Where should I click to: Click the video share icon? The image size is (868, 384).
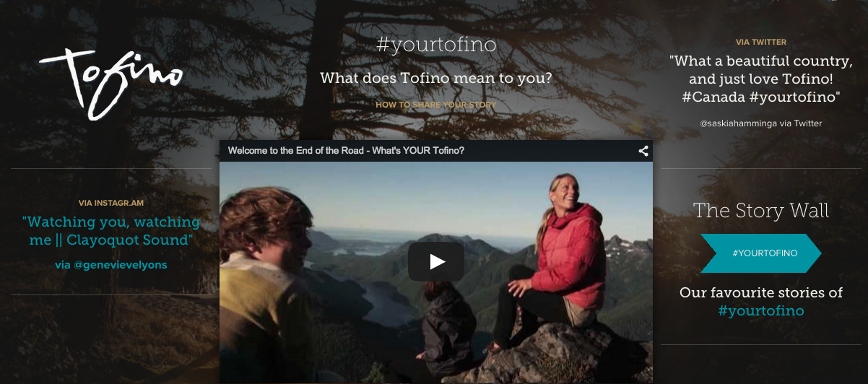click(643, 151)
